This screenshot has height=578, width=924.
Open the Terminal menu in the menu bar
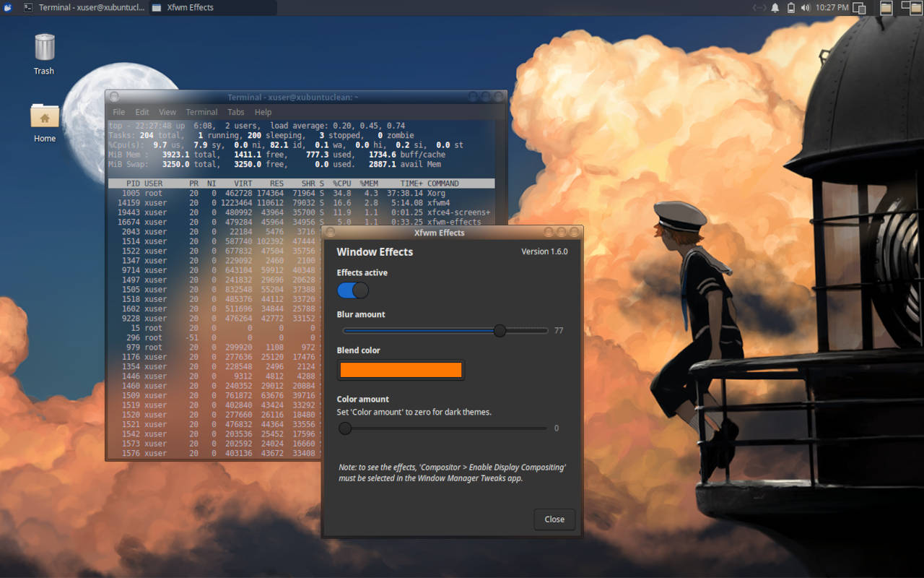point(201,112)
